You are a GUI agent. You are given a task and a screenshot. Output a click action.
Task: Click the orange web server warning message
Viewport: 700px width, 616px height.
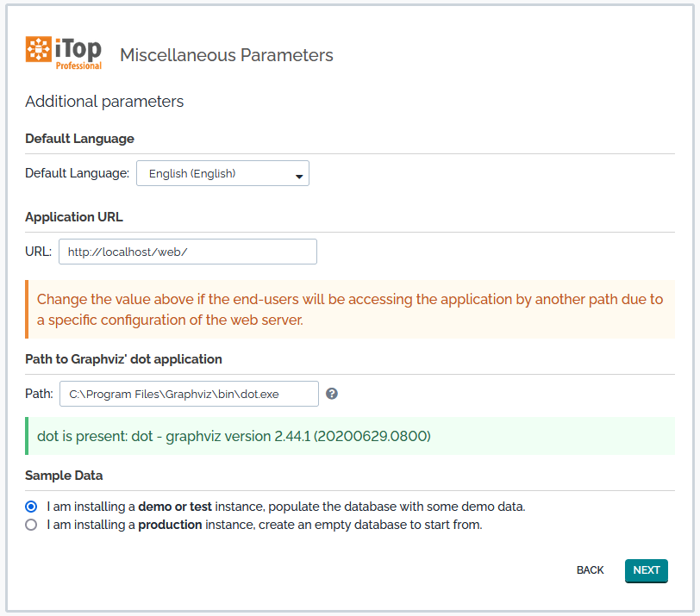pos(350,309)
